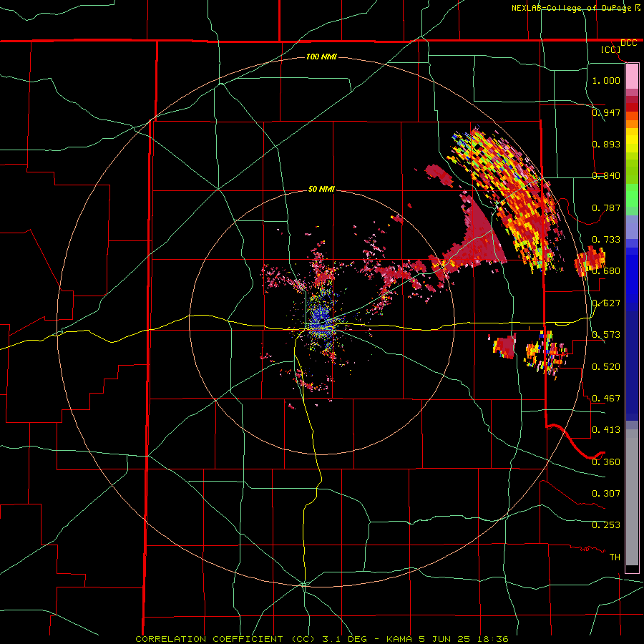The image size is (644, 644).
Task: Click the 0.573 legend value
Action: point(606,335)
